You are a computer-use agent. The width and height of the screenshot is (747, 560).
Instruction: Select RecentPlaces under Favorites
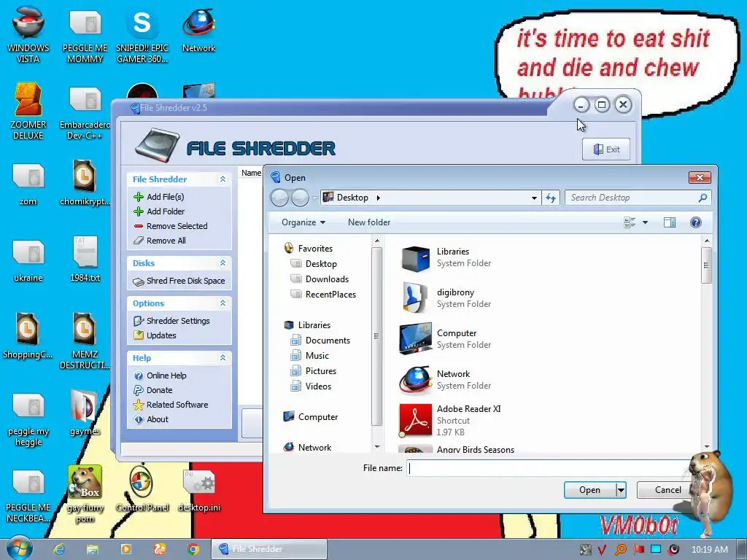[x=330, y=295]
